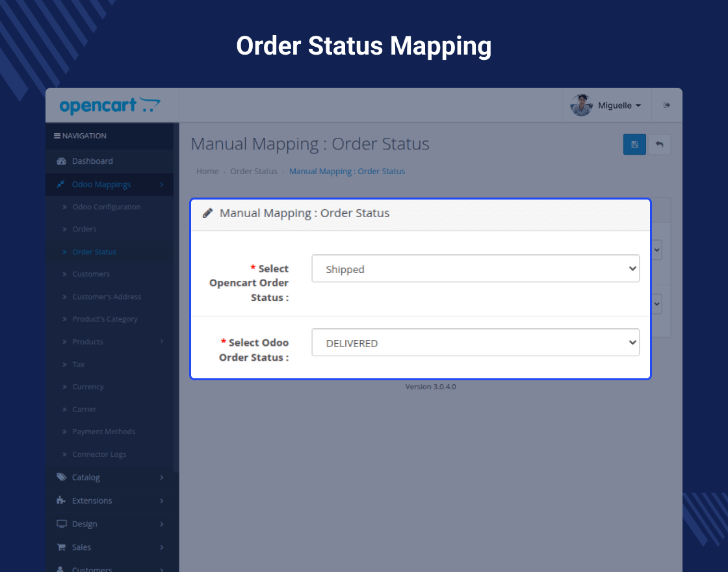Click the pencil icon in panel header
Viewport: 728px width, 572px height.
click(207, 213)
